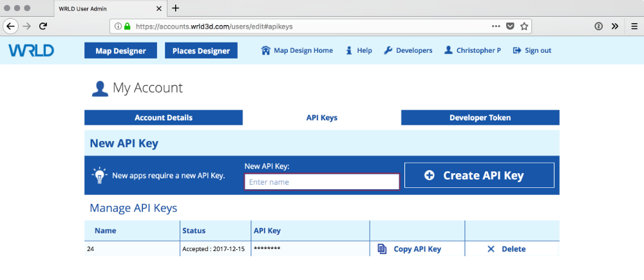Close the WRLD User Admin tab
644x280 pixels.
tap(159, 8)
